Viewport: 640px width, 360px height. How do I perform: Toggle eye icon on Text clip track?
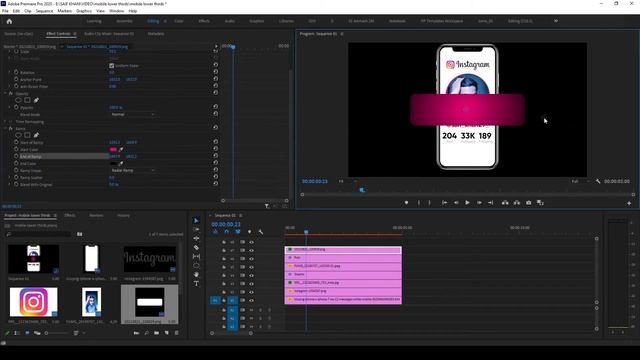(x=251, y=259)
